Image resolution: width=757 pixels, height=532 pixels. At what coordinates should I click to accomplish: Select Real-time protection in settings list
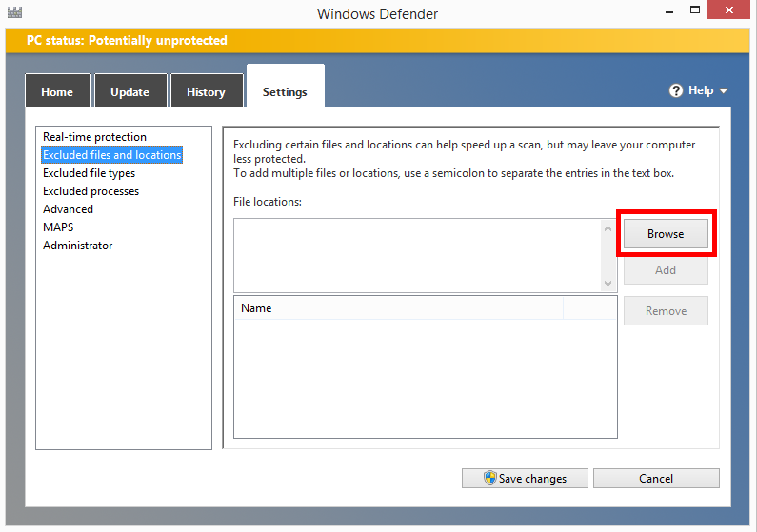pyautogui.click(x=94, y=137)
